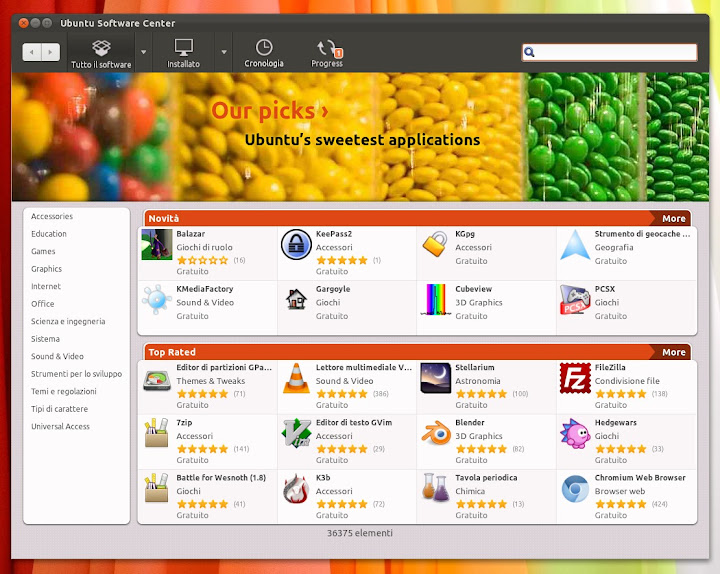Expand the Installato dropdown arrow
This screenshot has height=574, width=720.
pos(224,52)
